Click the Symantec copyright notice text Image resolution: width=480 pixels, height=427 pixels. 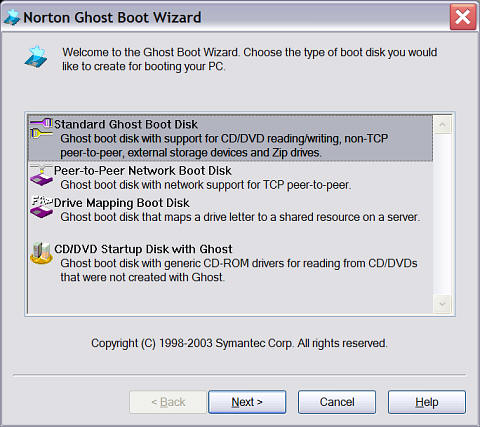click(239, 343)
